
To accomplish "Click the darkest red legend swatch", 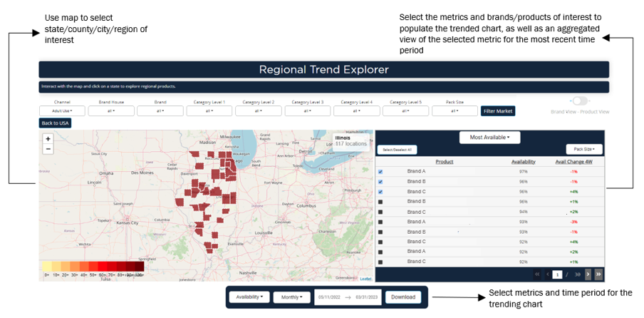I will point(139,266).
